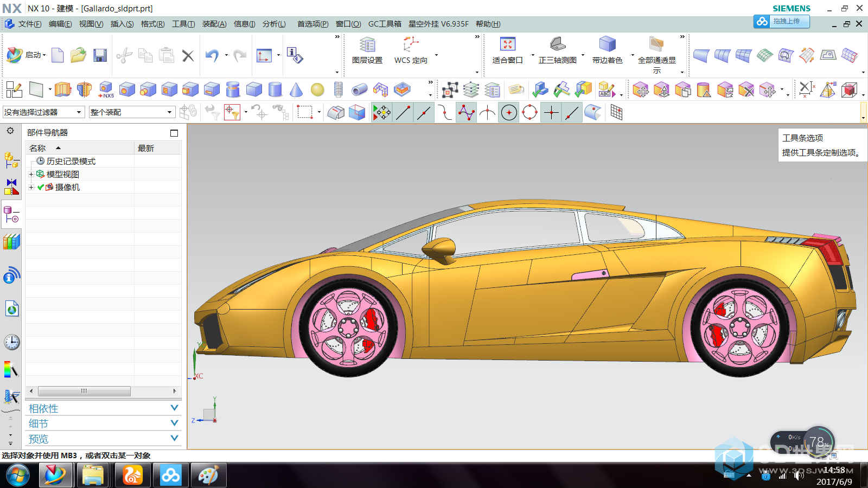Open Layer Settings (图层设置)
The image size is (868, 488).
[x=367, y=50]
